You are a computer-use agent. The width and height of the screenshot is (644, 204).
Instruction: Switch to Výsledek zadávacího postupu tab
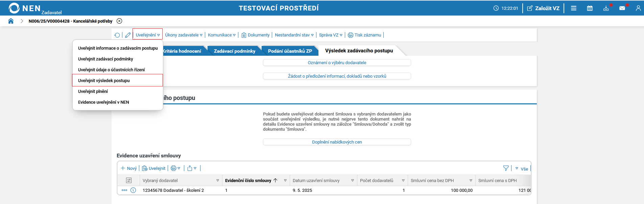(x=359, y=51)
